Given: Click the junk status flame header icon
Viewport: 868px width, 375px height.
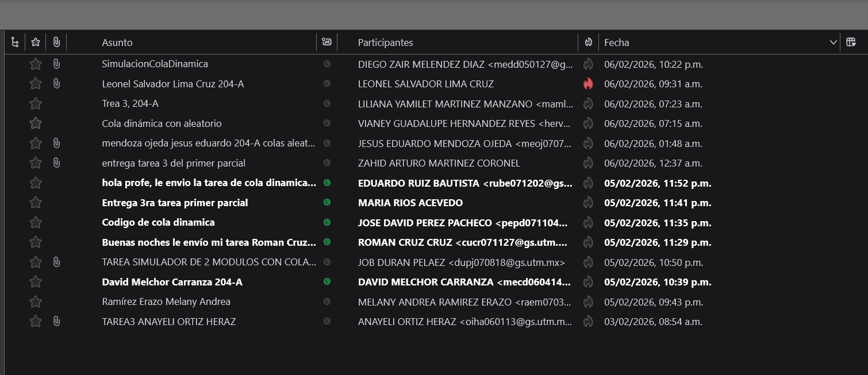Looking at the screenshot, I should pyautogui.click(x=588, y=42).
